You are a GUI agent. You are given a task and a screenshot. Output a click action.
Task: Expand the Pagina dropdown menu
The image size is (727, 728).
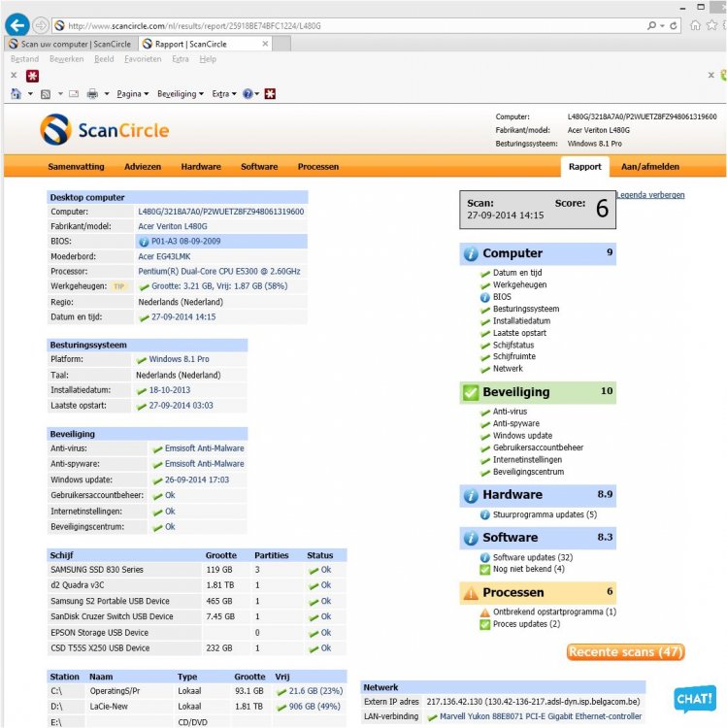pyautogui.click(x=132, y=94)
